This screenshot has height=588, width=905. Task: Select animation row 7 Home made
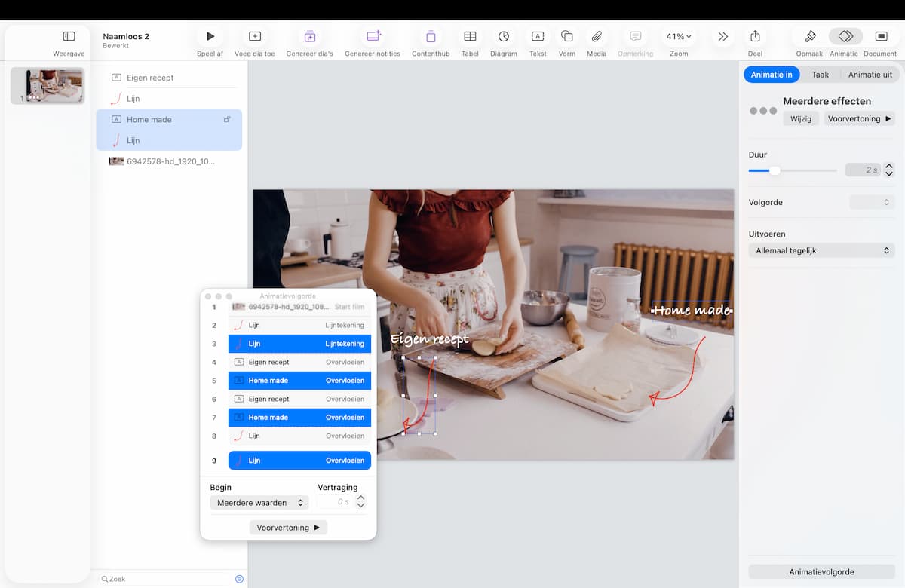(x=299, y=418)
